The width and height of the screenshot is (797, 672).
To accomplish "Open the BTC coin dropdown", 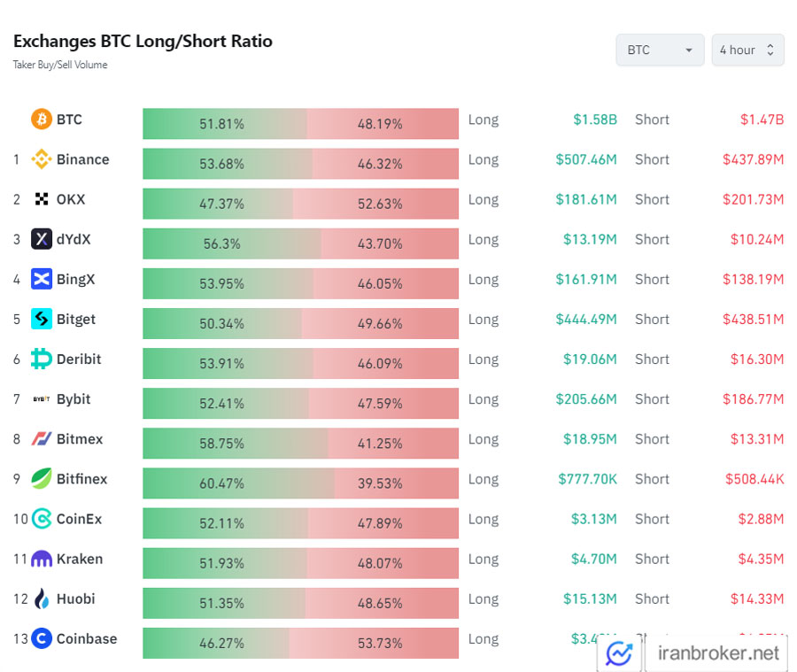I will [660, 50].
